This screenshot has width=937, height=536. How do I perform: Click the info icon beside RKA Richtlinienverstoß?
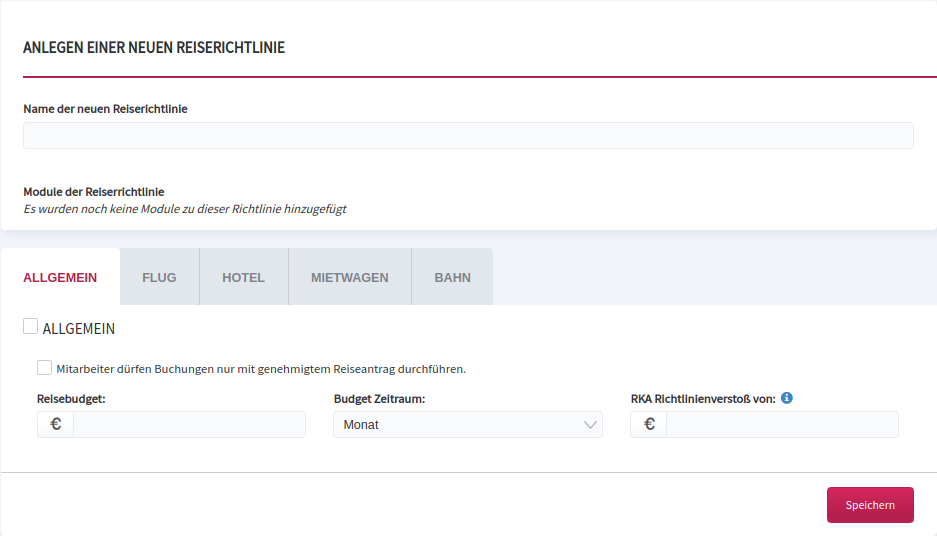click(x=786, y=398)
